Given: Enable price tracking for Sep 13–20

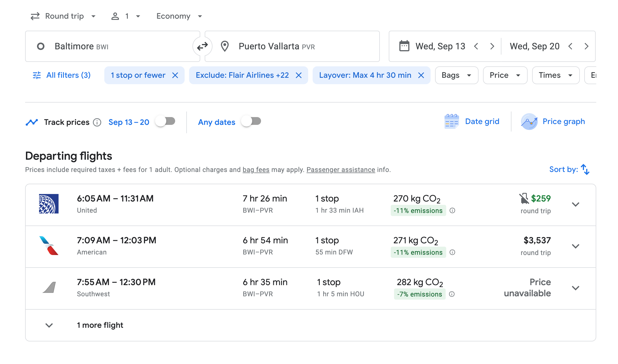Looking at the screenshot, I should tap(165, 122).
